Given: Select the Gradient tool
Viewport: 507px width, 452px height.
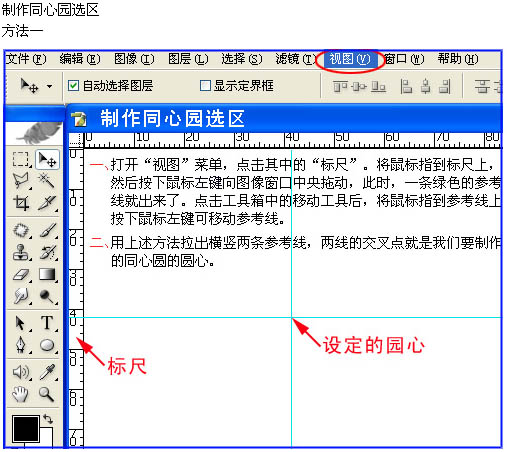Looking at the screenshot, I should [x=47, y=275].
